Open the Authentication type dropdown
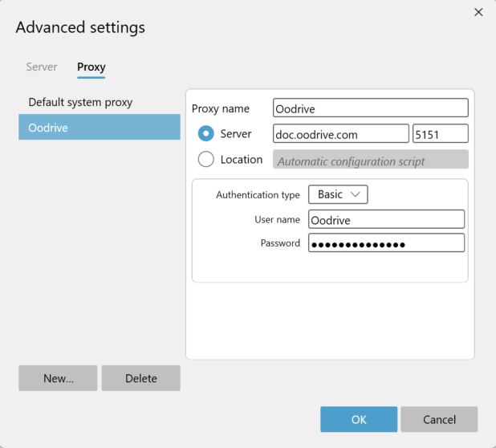Viewport: 496px width, 448px height. 338,194
